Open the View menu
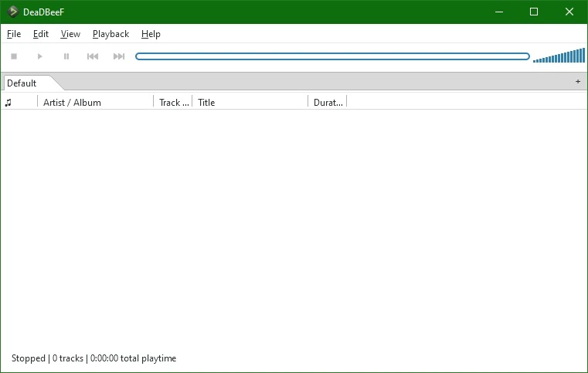This screenshot has width=588, height=373. [70, 34]
